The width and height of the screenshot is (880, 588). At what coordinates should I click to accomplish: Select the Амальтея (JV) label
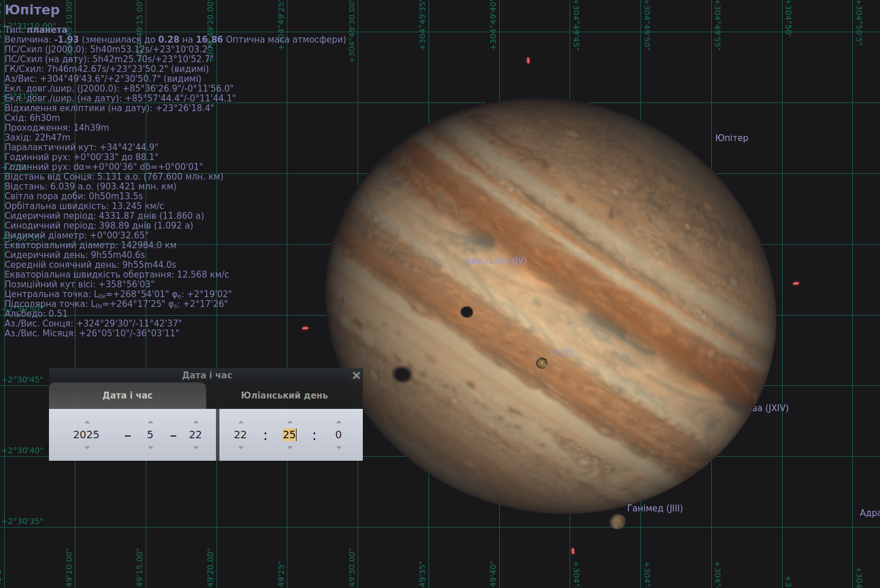(x=496, y=261)
